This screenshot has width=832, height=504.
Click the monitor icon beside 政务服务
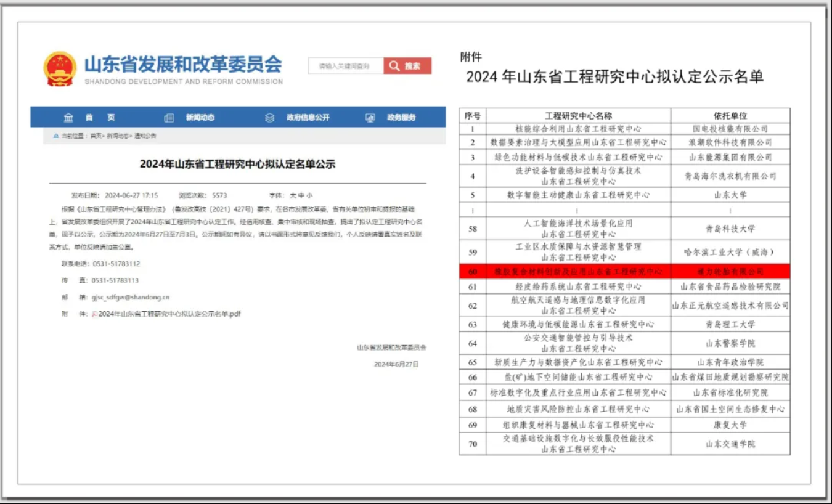coord(370,118)
